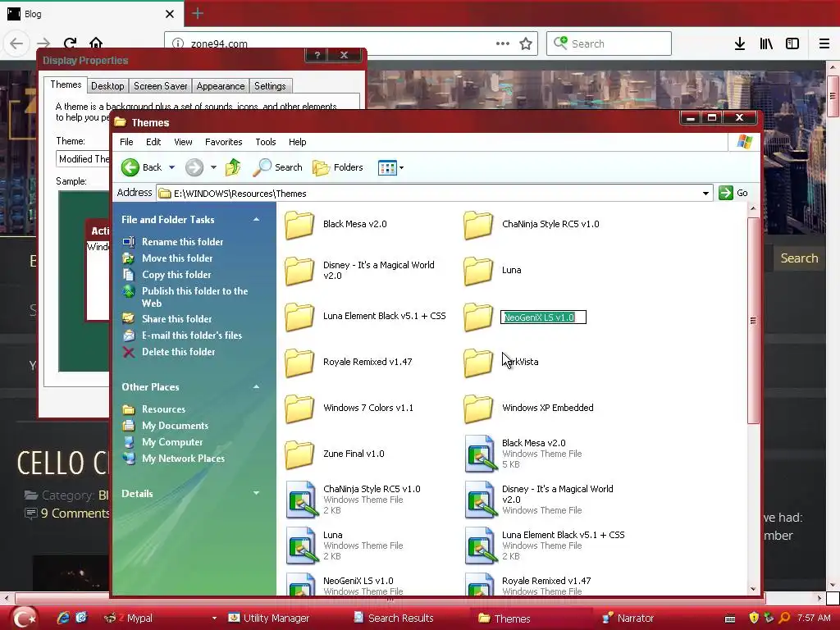Open the File menu
Viewport: 840px width, 630px height.
(x=126, y=142)
